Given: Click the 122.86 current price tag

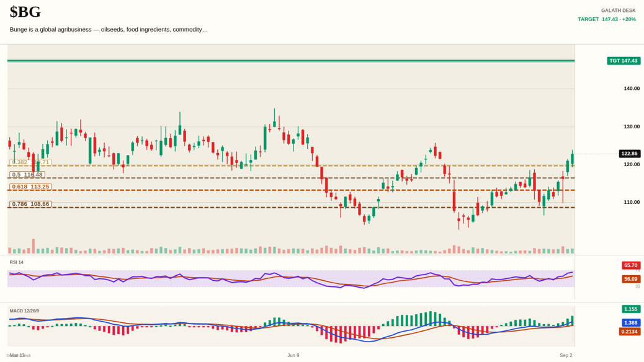Looking at the screenshot, I should click(629, 154).
